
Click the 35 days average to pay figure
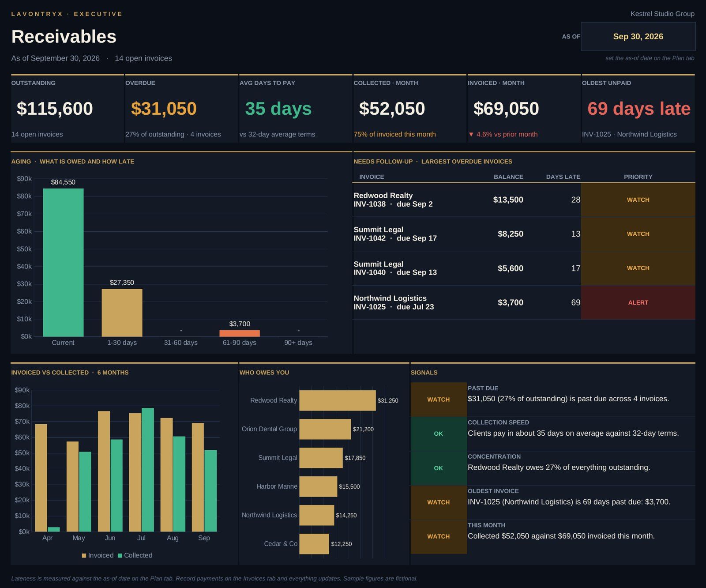pyautogui.click(x=278, y=109)
